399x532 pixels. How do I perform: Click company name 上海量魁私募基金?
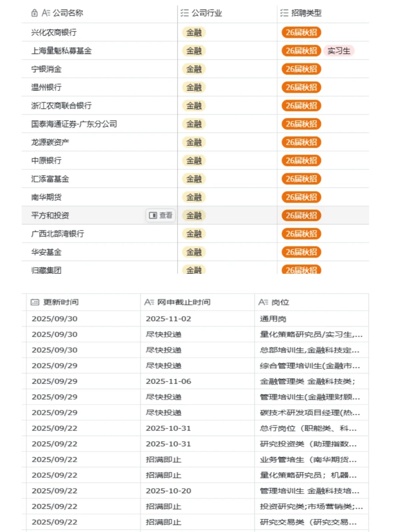(61, 51)
